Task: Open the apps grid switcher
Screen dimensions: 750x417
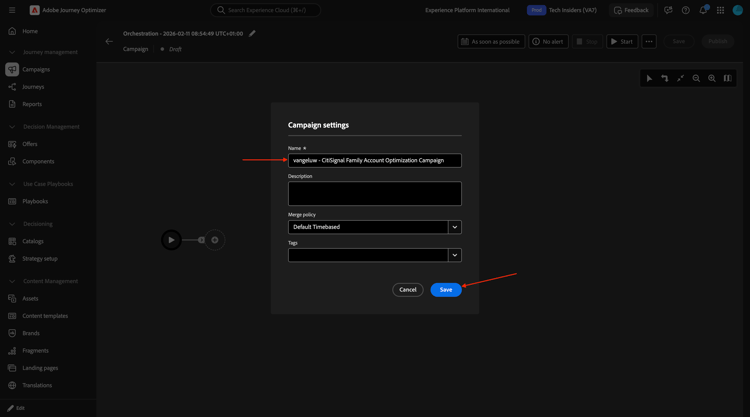Action: coord(720,10)
